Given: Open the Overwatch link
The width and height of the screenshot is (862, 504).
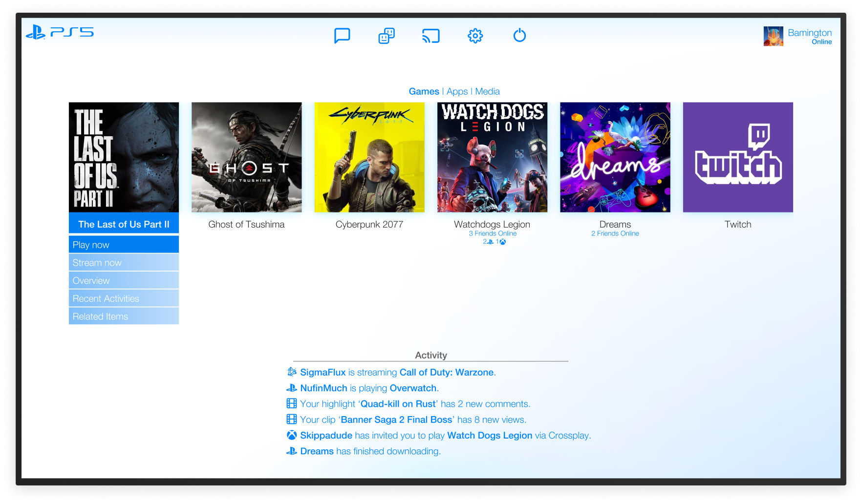Looking at the screenshot, I should pos(413,388).
